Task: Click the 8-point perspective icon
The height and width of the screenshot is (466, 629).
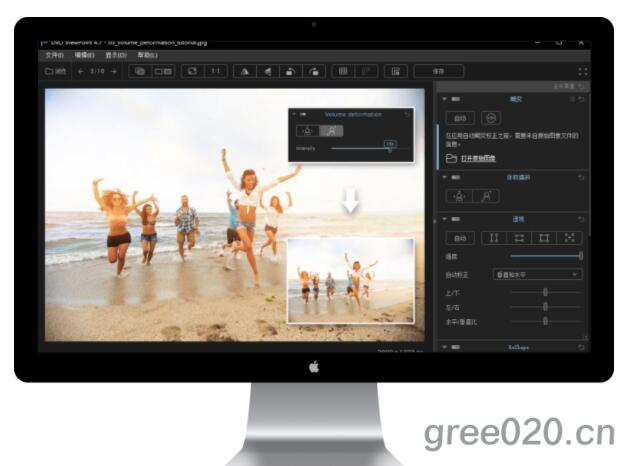Action: pos(570,238)
